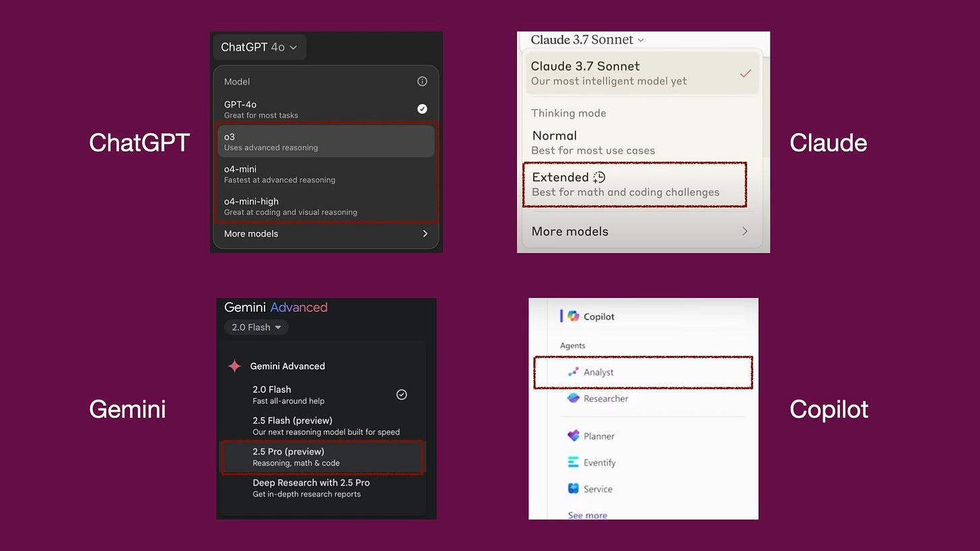This screenshot has height=551, width=980.
Task: Click the Copilot logo icon
Action: [573, 316]
